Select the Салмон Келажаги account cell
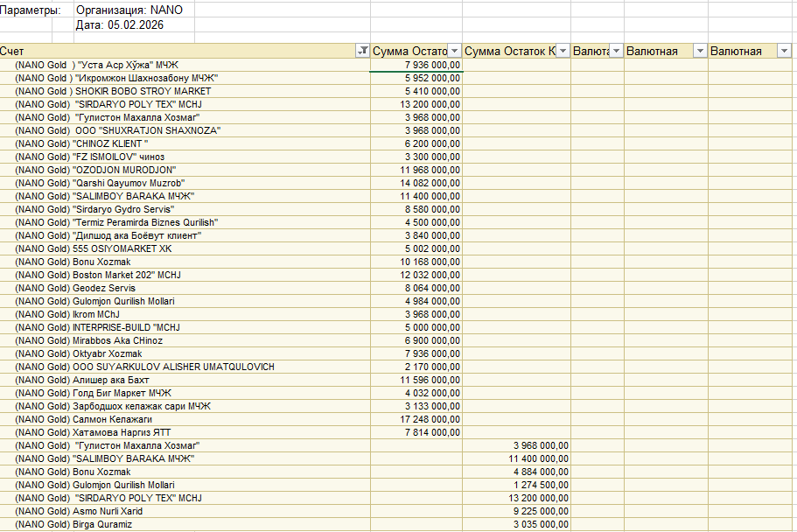Screen dimensions: 797x532 (x=185, y=420)
